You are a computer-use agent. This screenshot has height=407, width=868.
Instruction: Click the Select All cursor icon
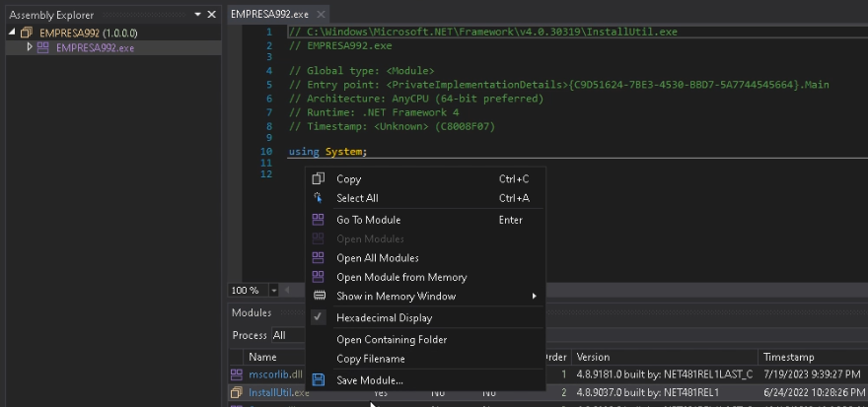tap(318, 198)
